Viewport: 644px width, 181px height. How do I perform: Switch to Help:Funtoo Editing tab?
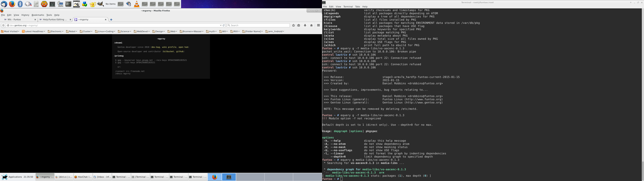(55, 19)
